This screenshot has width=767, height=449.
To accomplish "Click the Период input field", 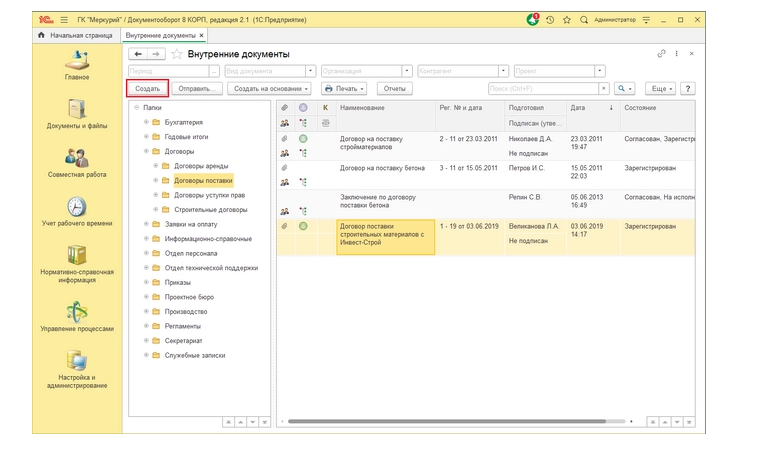I will [169, 71].
